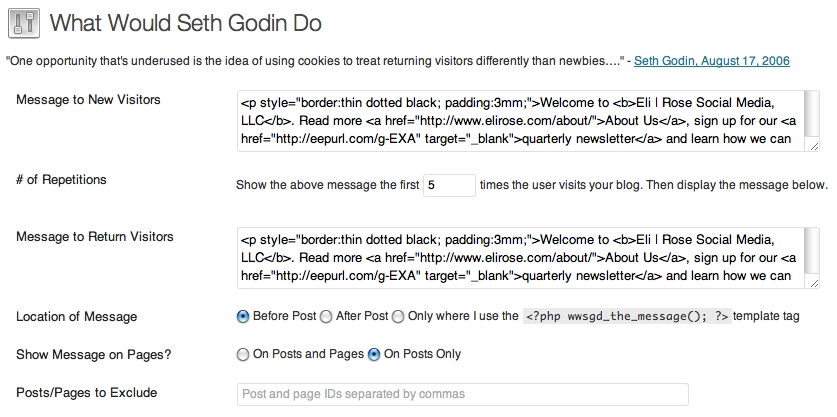
Task: Click the plugin settings icon beside the title
Action: tap(23, 21)
